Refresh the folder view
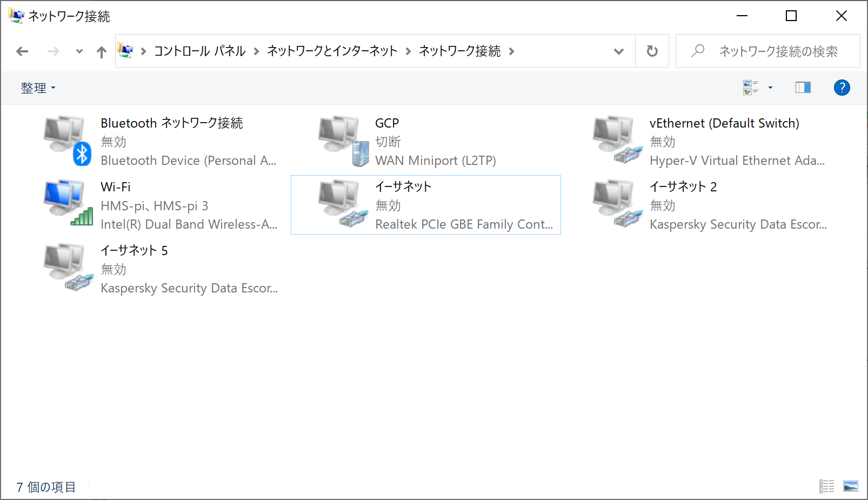868x500 pixels. 652,51
